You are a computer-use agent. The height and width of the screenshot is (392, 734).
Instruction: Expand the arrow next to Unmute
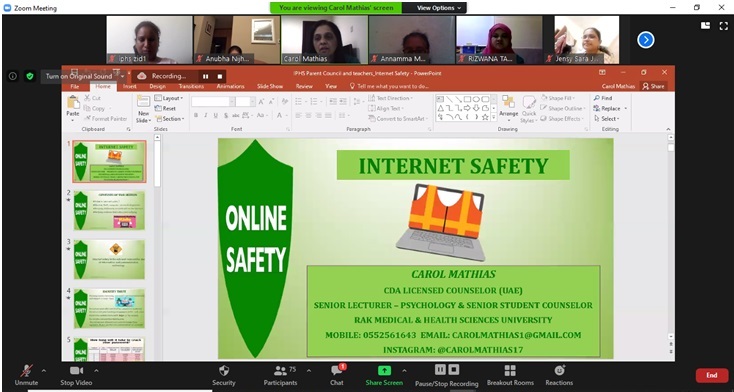[x=44, y=370]
